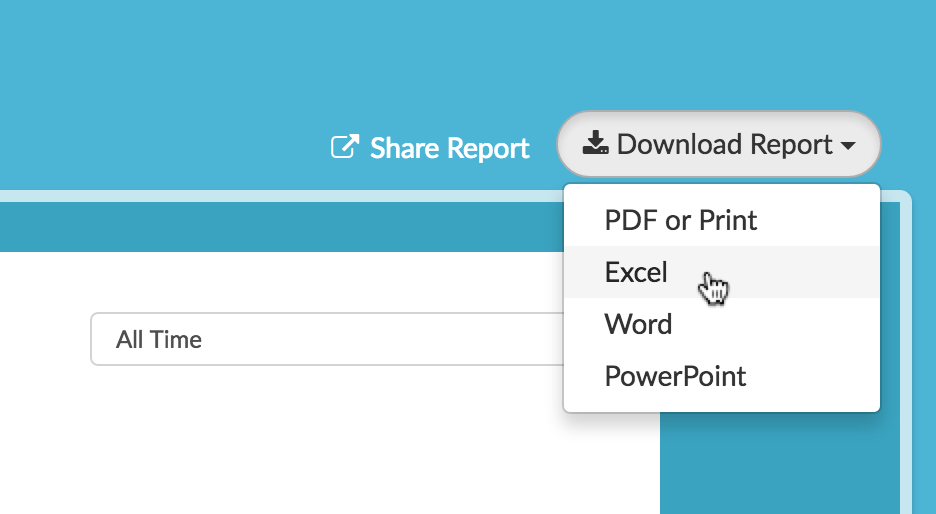Click the white report panel area
Viewport: 936px width, 514px height.
[300, 440]
